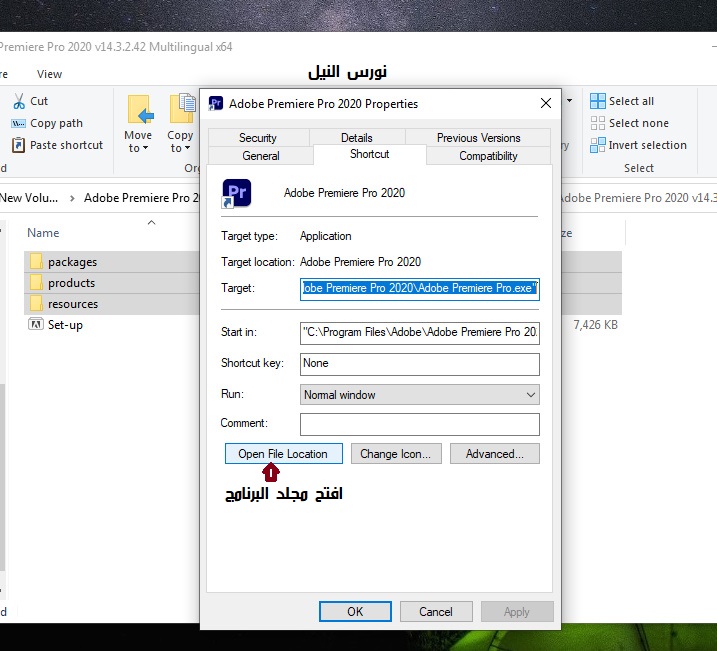Click the Shortcut key input field
This screenshot has height=651, width=717.
tap(419, 364)
